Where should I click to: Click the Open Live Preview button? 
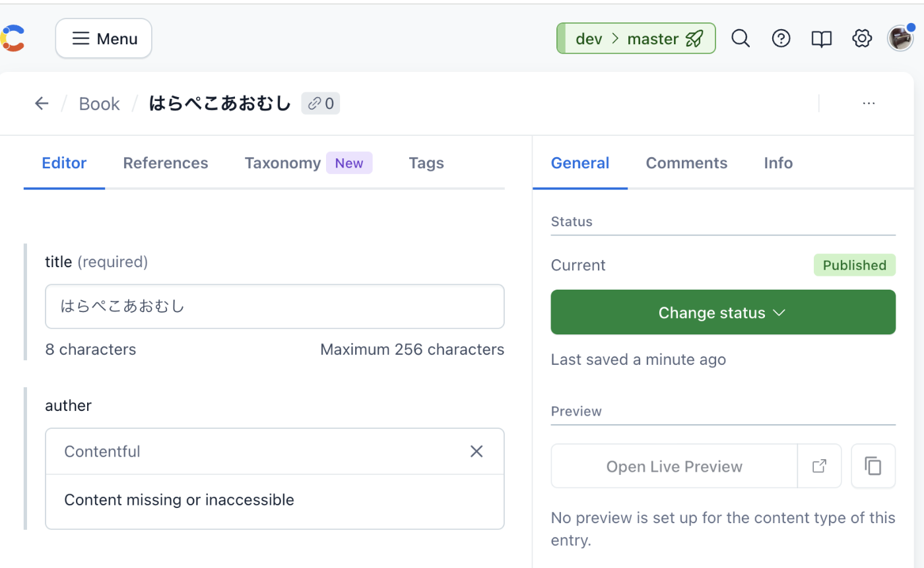click(674, 466)
